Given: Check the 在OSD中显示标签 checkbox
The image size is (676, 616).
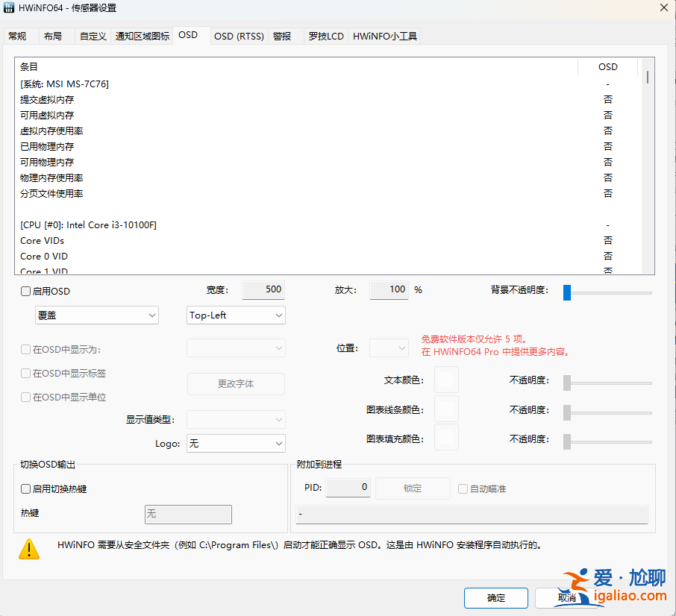Looking at the screenshot, I should click(26, 374).
